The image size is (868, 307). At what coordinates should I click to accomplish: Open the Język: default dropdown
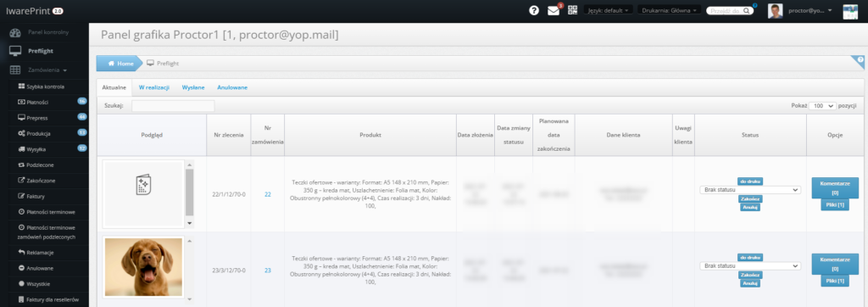coord(609,10)
